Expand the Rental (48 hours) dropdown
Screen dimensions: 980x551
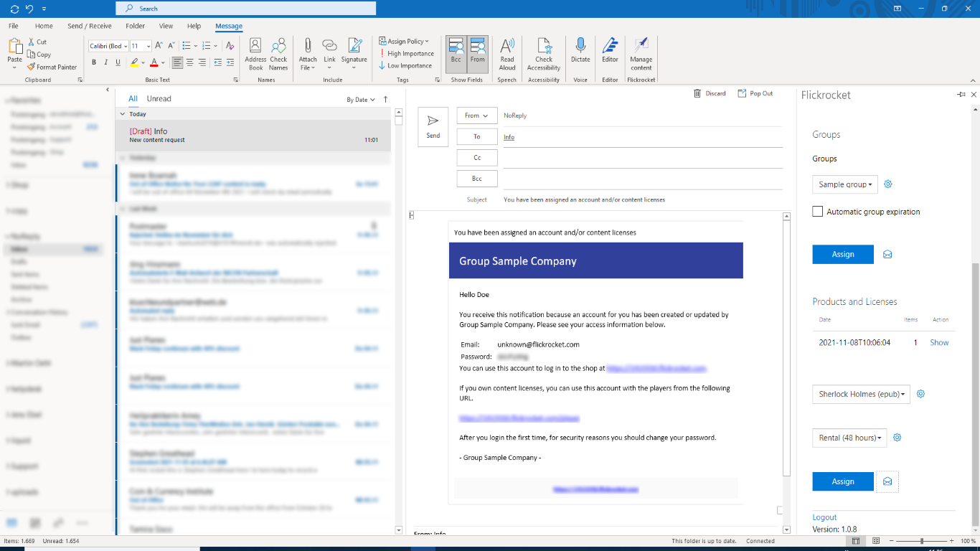(849, 438)
